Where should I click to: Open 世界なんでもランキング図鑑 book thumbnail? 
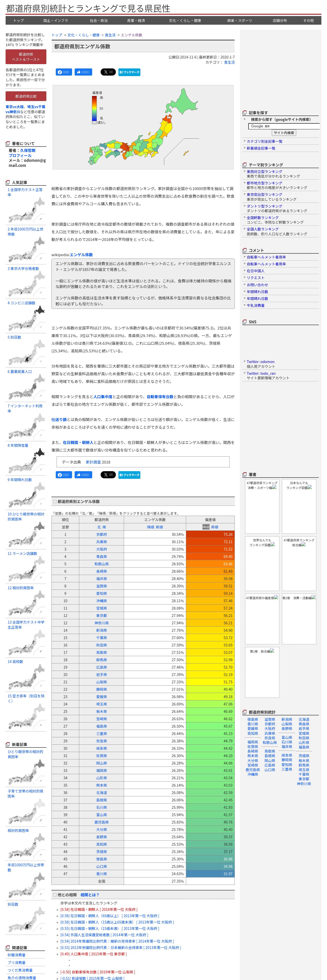coord(262,564)
